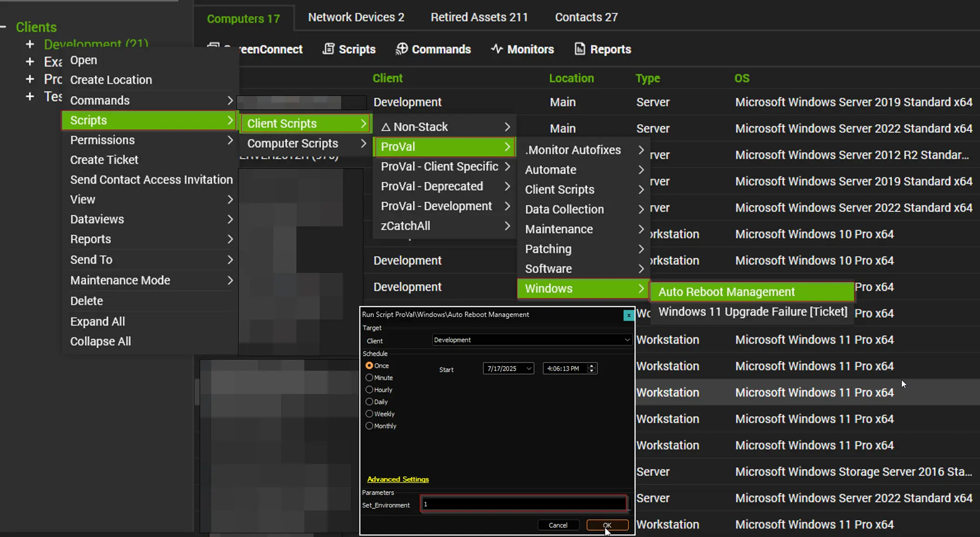Open the View submenu
The image size is (980, 537).
150,199
